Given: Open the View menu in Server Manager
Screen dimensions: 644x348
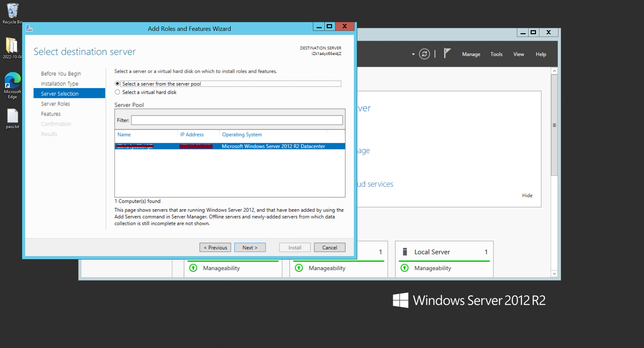Looking at the screenshot, I should [x=519, y=54].
